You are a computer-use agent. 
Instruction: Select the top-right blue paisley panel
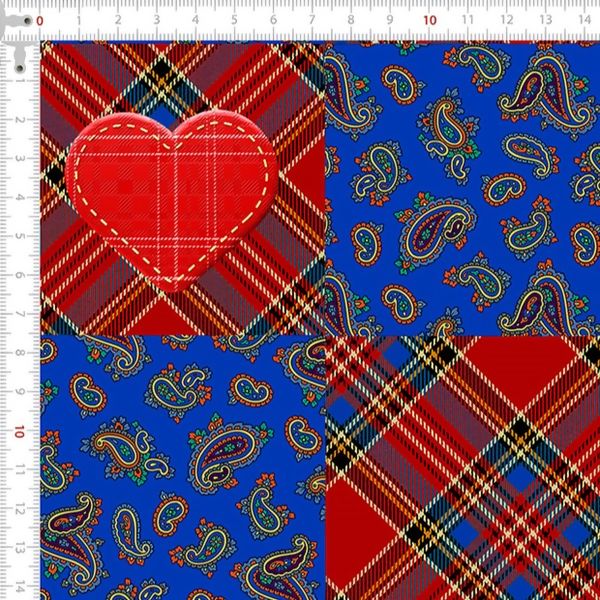pyautogui.click(x=462, y=188)
